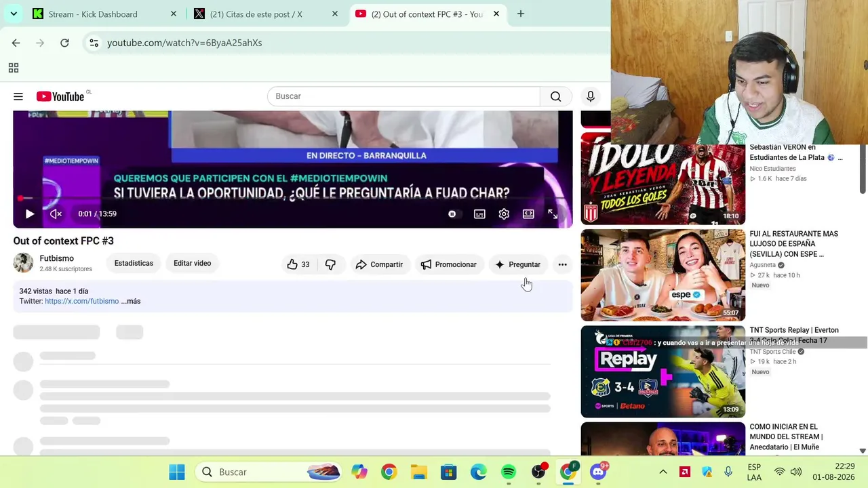Open COMO INICIAR EN EL MUNDO DEL STREAM title

click(786, 437)
